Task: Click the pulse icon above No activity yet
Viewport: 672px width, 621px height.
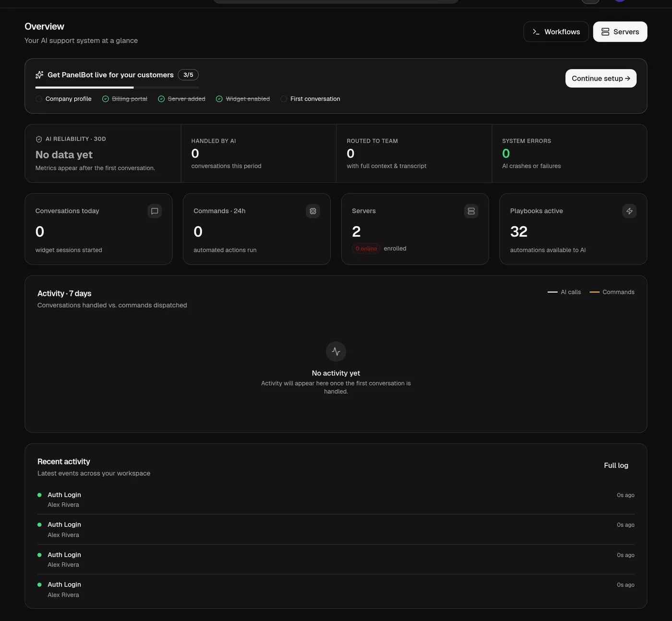Action: click(336, 352)
